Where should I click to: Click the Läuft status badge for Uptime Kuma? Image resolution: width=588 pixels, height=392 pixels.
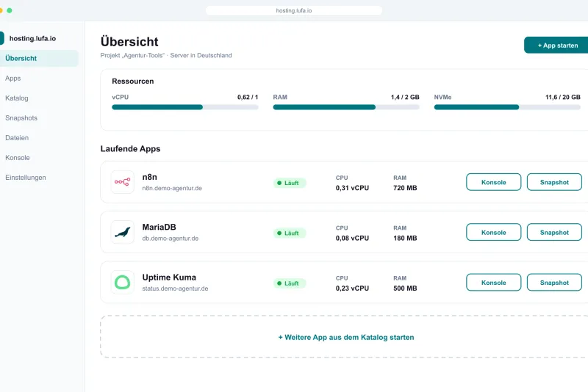(x=290, y=283)
